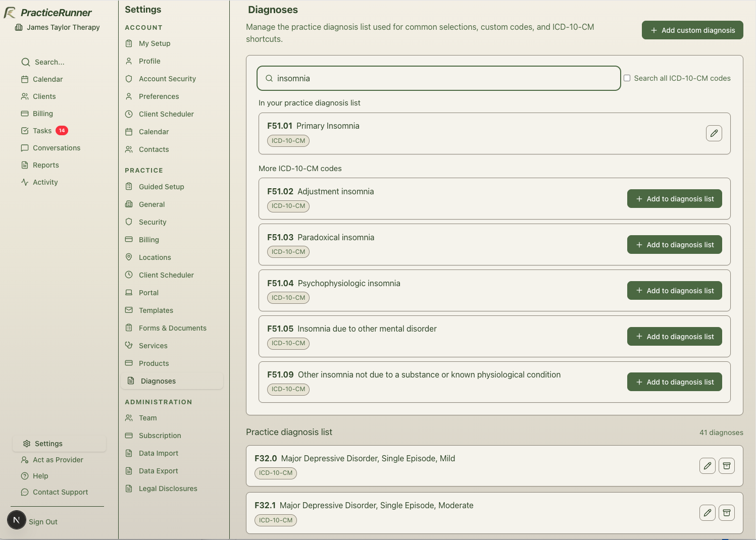This screenshot has width=756, height=540.
Task: Click the Conversations chat bubble icon
Action: click(x=25, y=148)
